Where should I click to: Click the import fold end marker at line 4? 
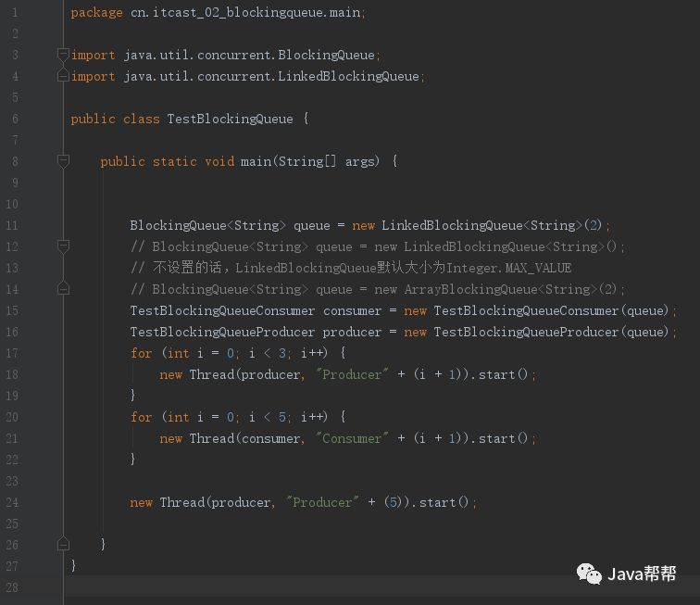pos(63,76)
